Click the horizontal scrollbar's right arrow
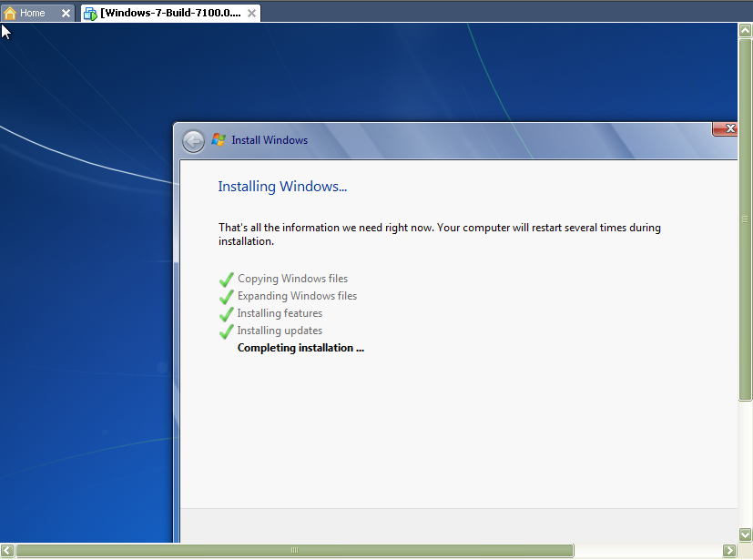The width and height of the screenshot is (753, 560). [x=728, y=550]
